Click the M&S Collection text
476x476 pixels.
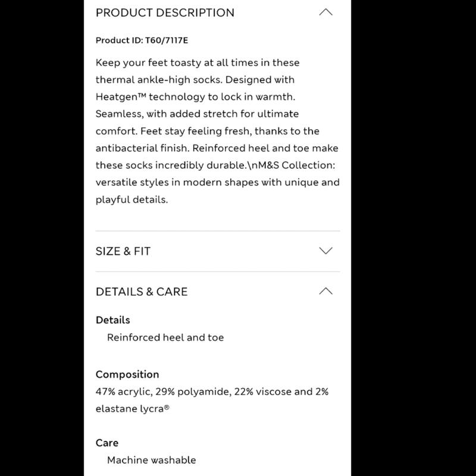coord(294,165)
